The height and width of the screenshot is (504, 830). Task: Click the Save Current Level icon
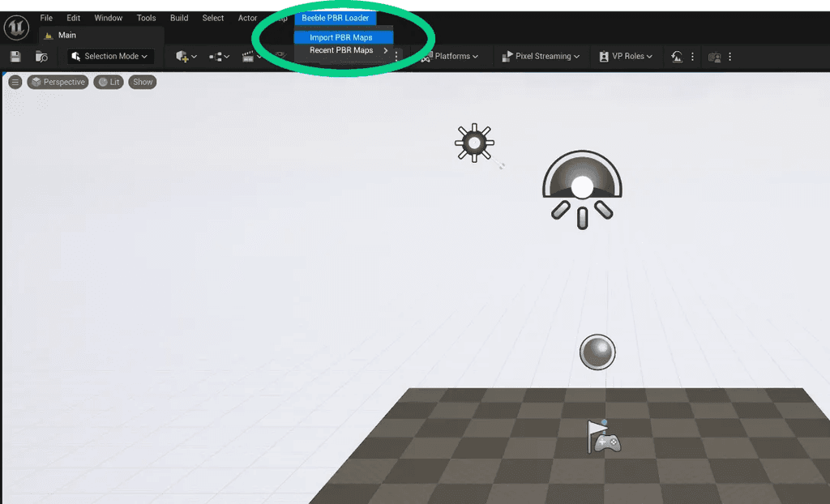tap(15, 57)
